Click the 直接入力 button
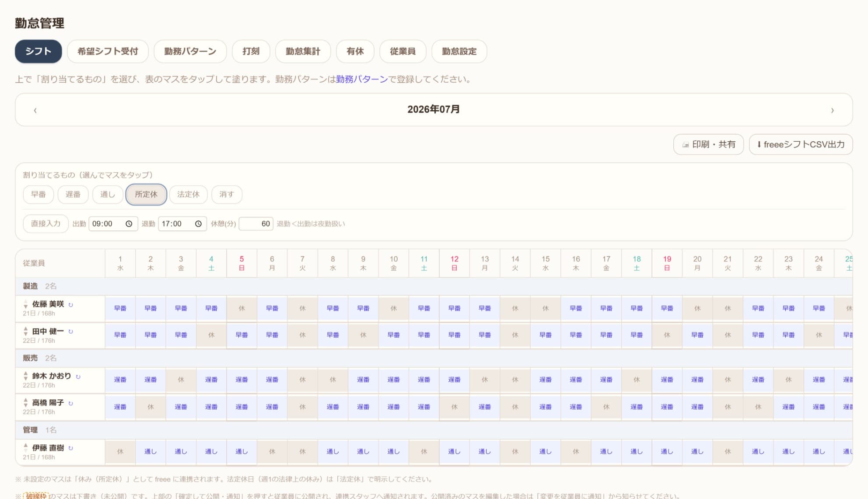This screenshot has height=499, width=868. (46, 223)
